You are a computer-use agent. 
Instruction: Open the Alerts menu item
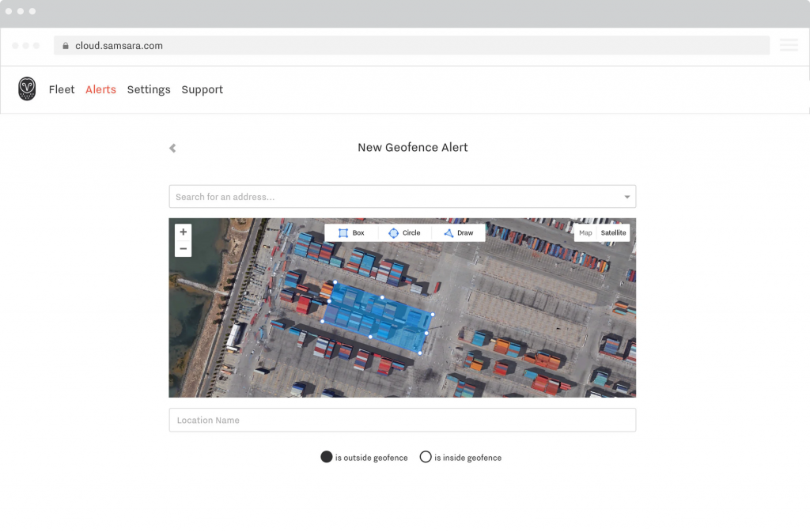pyautogui.click(x=100, y=90)
